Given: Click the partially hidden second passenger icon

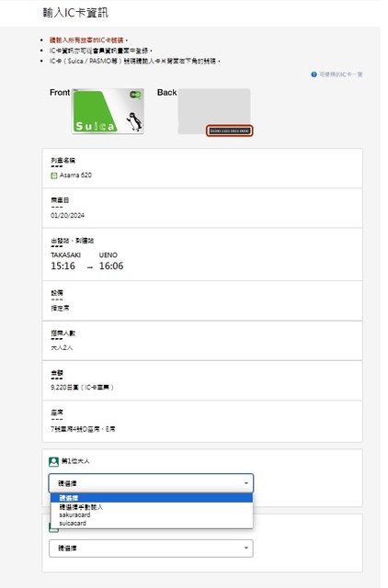Looking at the screenshot, I should 53,529.
